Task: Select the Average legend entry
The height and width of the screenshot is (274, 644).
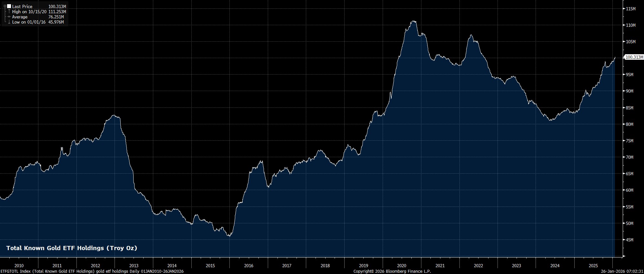Action: pos(20,17)
